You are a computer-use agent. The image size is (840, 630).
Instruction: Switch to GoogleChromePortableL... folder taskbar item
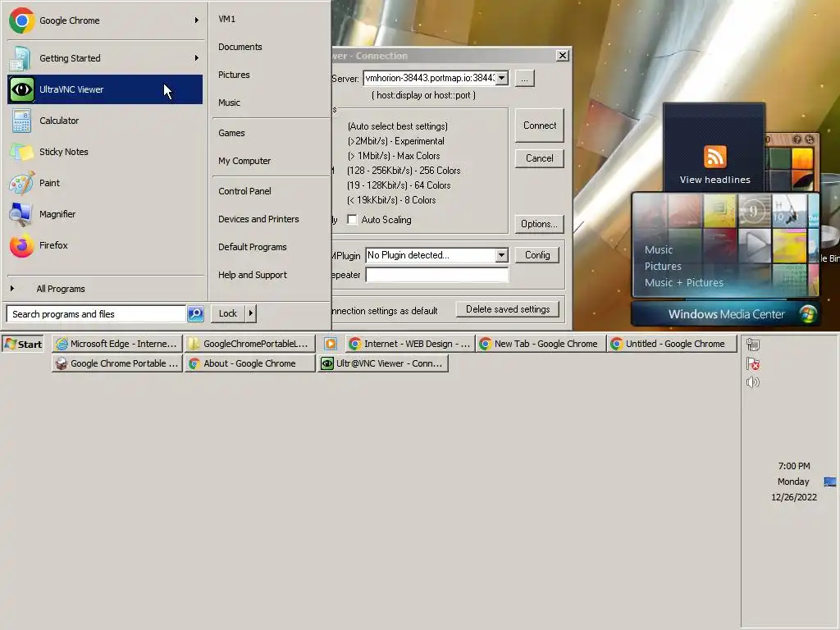[250, 344]
